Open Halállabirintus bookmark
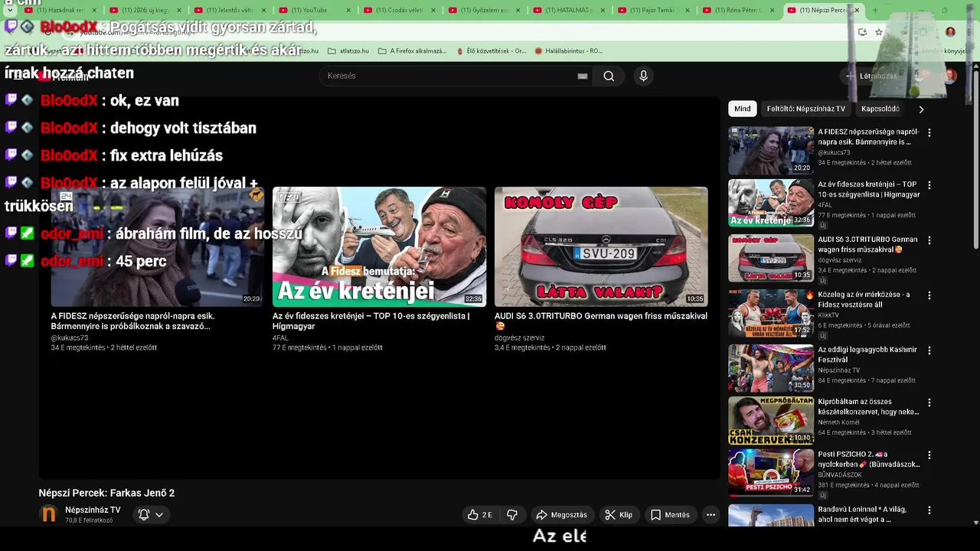Screen dimensions: 980x551 (x=569, y=51)
